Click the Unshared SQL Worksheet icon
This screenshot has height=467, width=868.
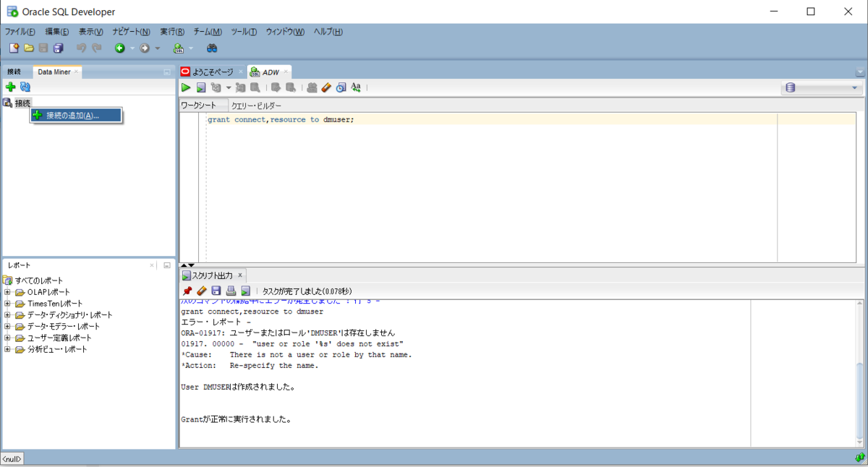point(312,87)
